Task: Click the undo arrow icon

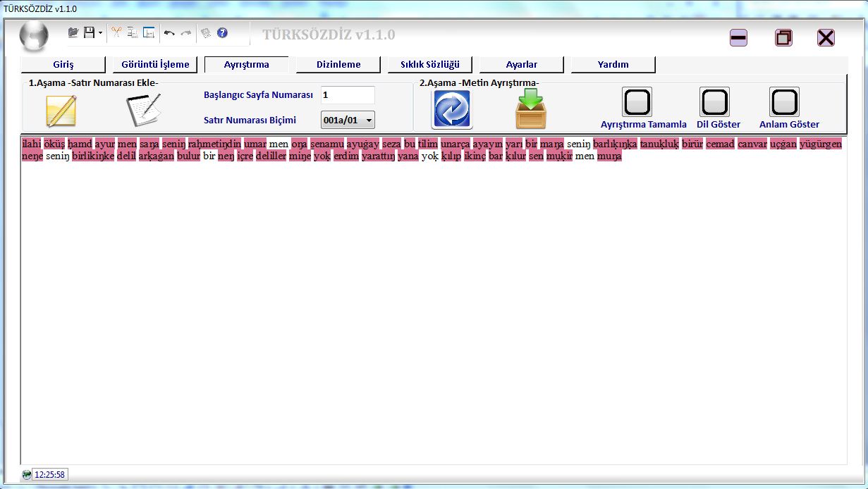Action: (x=169, y=32)
